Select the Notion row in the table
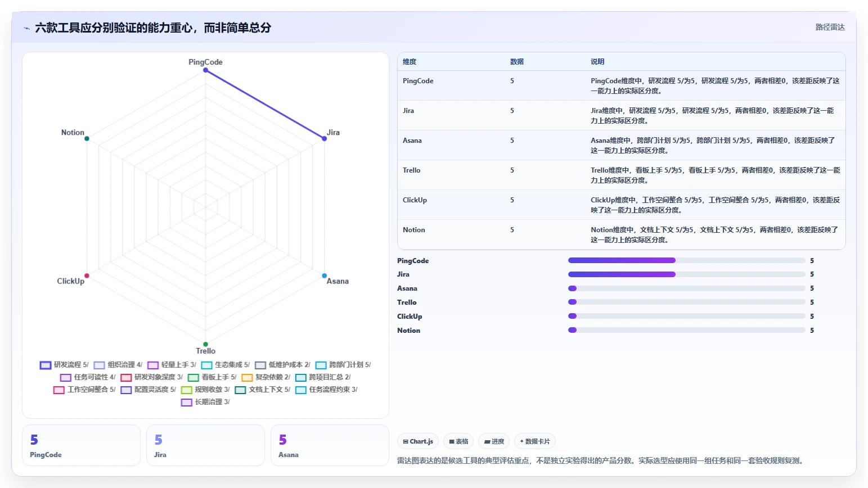This screenshot has width=868, height=488. [622, 234]
